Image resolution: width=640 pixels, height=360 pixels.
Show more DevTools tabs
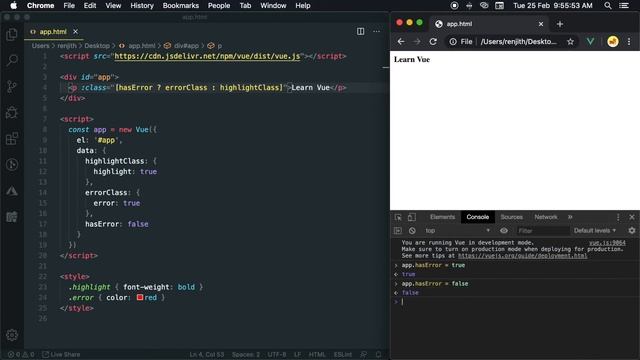pos(570,217)
